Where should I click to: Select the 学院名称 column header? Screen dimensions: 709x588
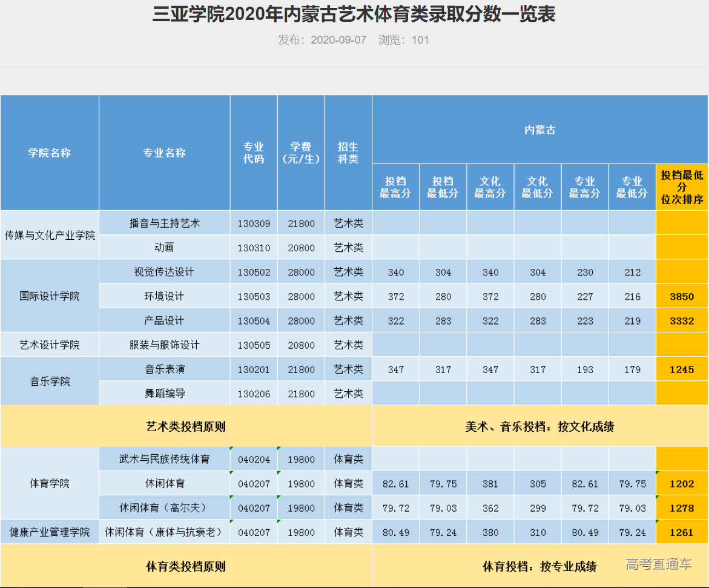50,153
